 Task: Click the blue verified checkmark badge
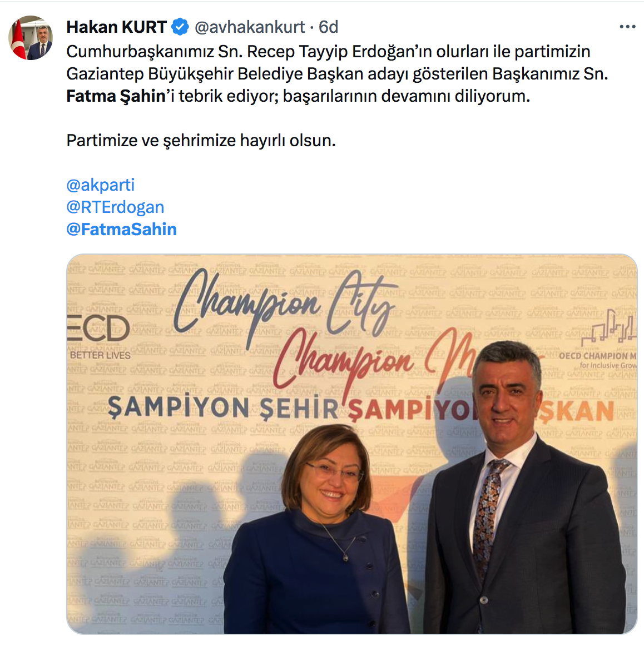180,27
